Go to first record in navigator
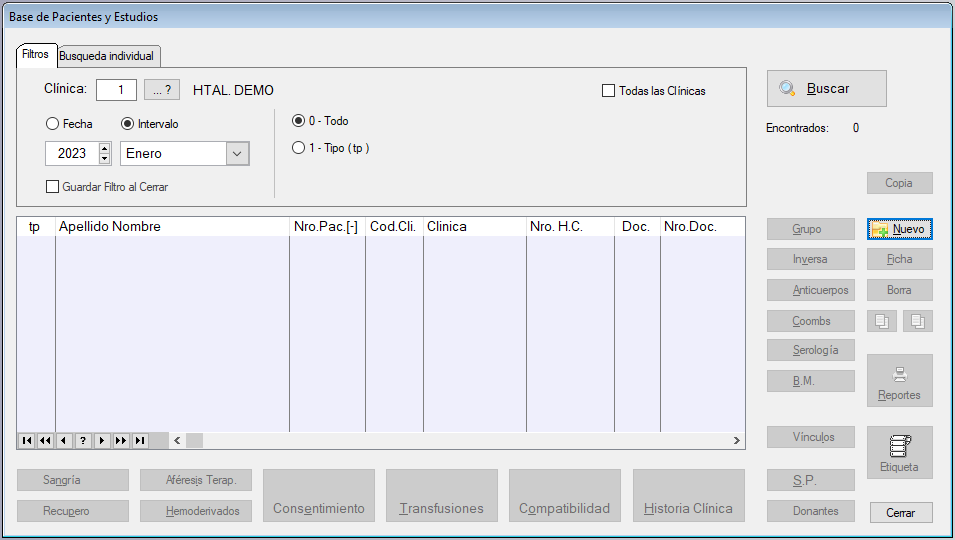The image size is (955, 540). coord(26,440)
